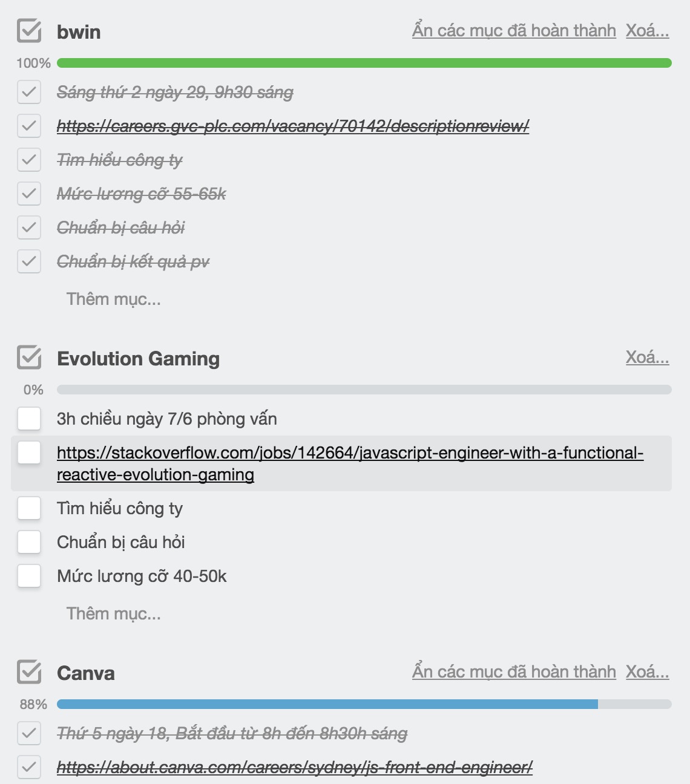The width and height of the screenshot is (690, 784).
Task: Tick the 'Mức lương cỡ 40-50k' checkbox
Action: [x=29, y=576]
